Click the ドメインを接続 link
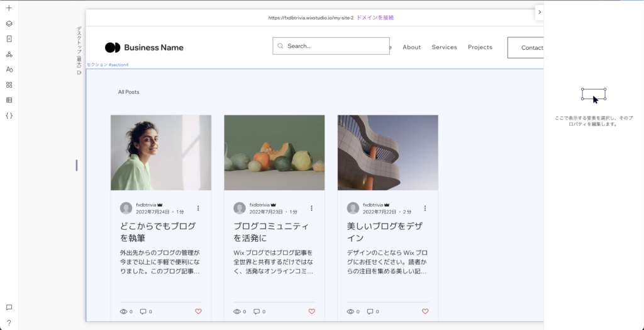Screen dimensions: 644x330 375,18
